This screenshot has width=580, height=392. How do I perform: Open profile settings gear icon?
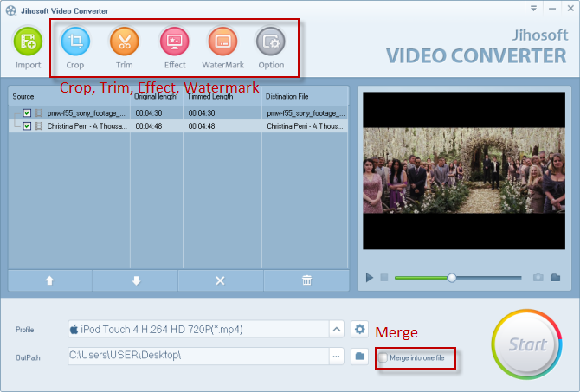pyautogui.click(x=360, y=329)
